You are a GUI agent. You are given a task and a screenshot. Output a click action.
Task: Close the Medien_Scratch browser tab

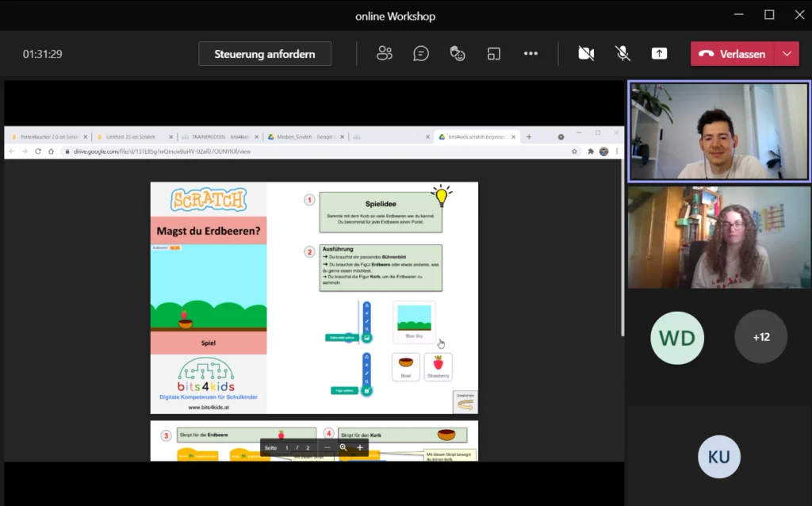(x=342, y=137)
